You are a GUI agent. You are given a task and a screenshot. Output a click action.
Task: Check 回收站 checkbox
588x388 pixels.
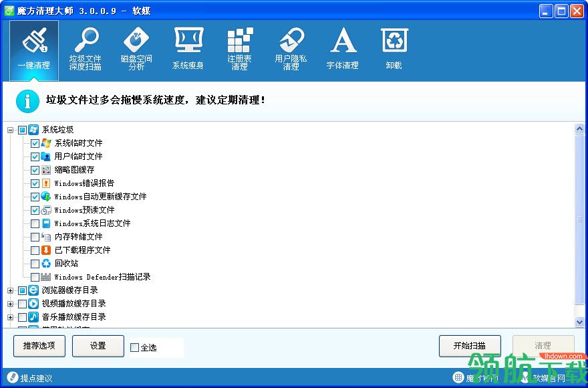pyautogui.click(x=35, y=264)
